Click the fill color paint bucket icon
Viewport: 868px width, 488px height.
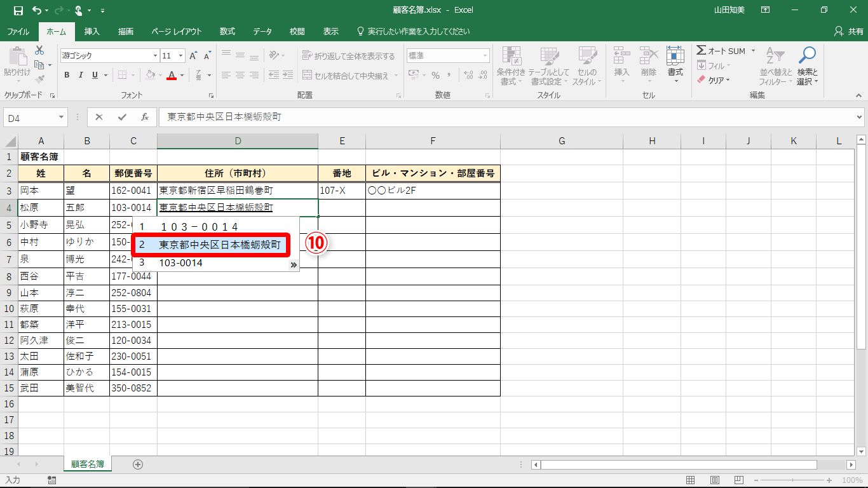(x=150, y=75)
